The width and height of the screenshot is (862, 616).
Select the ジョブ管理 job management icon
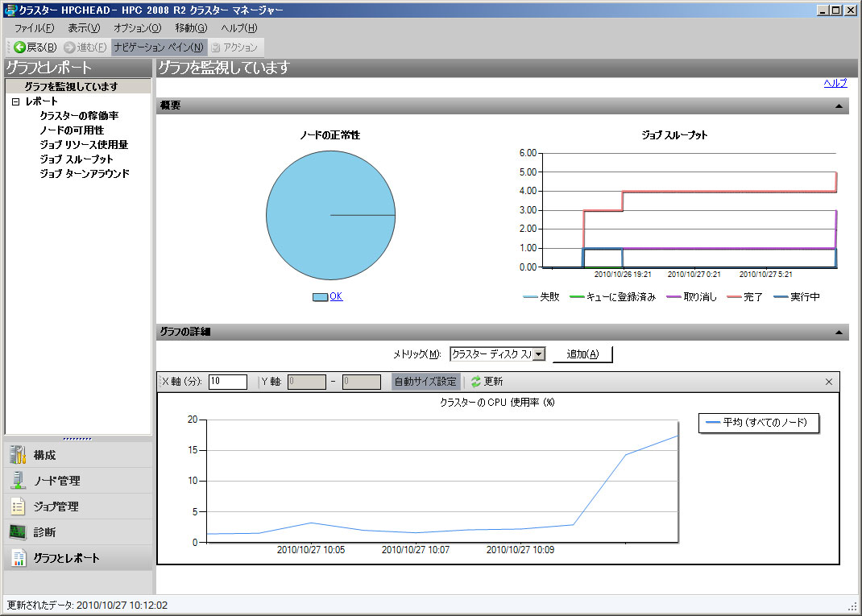pos(18,506)
